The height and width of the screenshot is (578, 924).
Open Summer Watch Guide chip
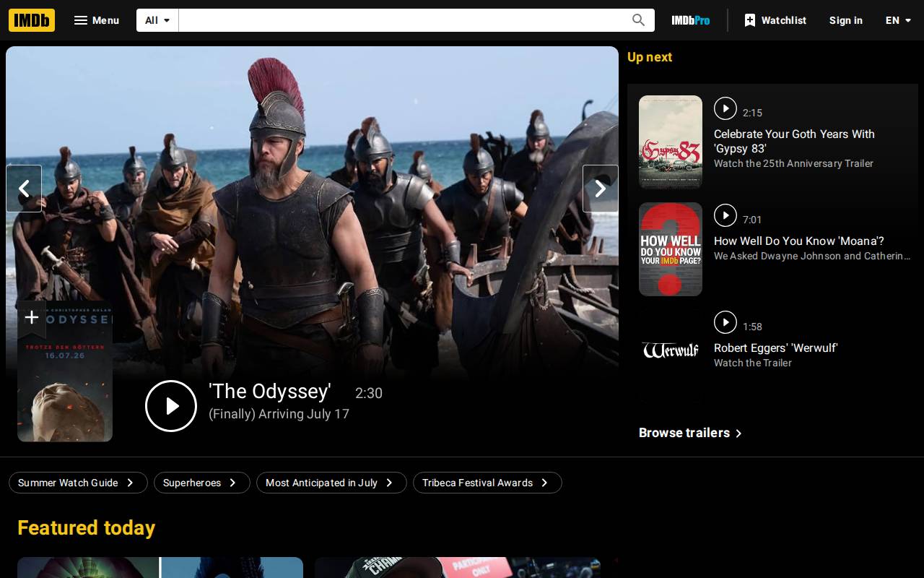(x=78, y=483)
